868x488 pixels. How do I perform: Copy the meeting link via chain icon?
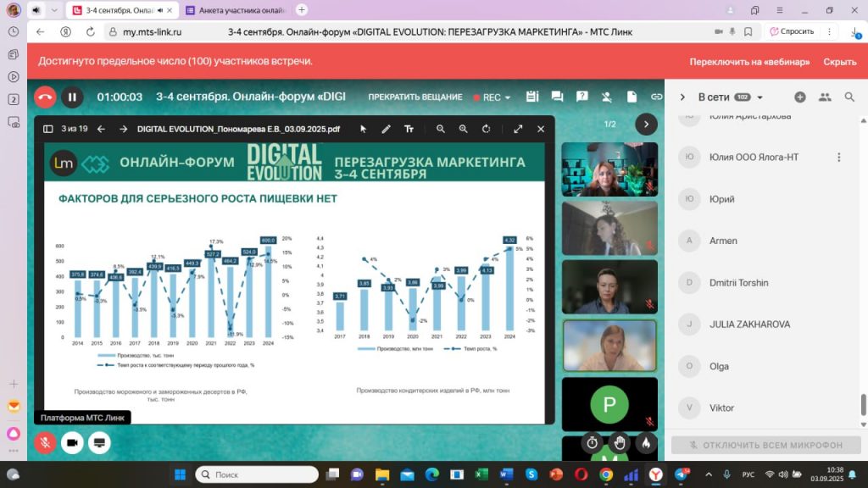pos(657,97)
